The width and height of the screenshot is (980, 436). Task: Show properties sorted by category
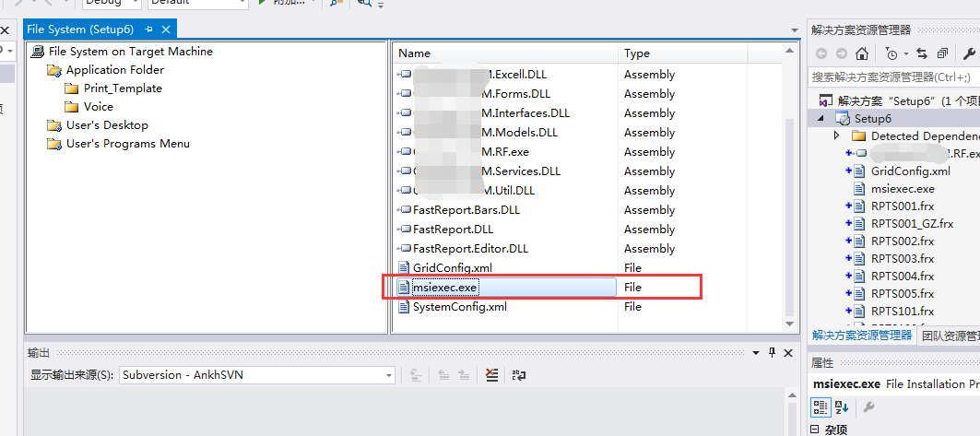coord(821,407)
